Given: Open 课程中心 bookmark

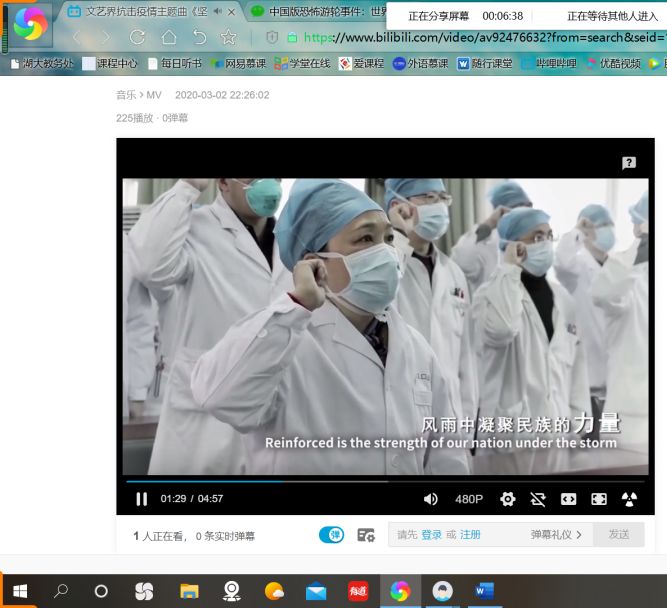Looking at the screenshot, I should [x=110, y=63].
